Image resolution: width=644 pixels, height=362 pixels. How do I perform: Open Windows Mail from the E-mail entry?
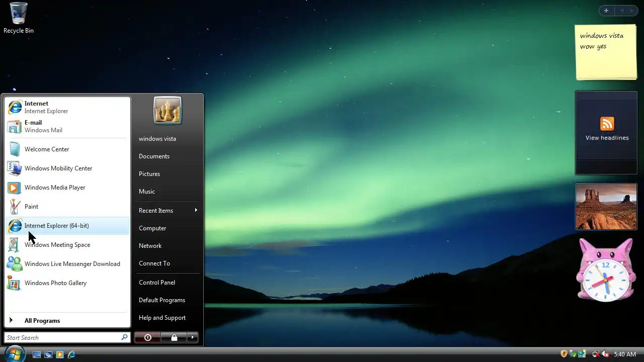(67, 126)
